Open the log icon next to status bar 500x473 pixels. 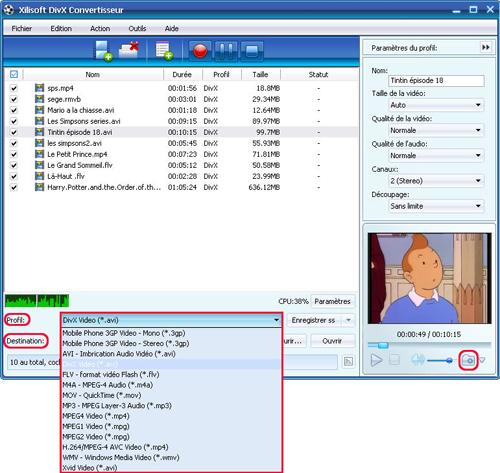(x=348, y=362)
